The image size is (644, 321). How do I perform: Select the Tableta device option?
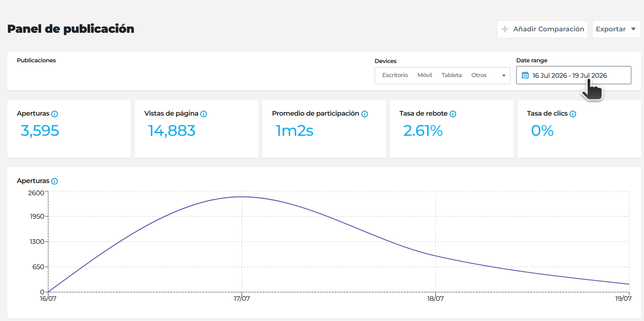coord(452,75)
